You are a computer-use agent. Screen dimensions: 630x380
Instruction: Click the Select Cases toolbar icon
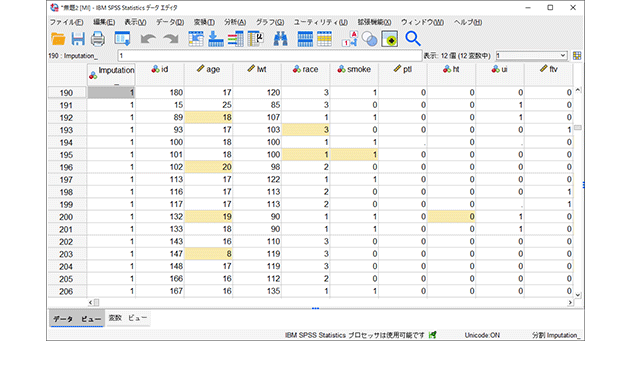tap(325, 39)
